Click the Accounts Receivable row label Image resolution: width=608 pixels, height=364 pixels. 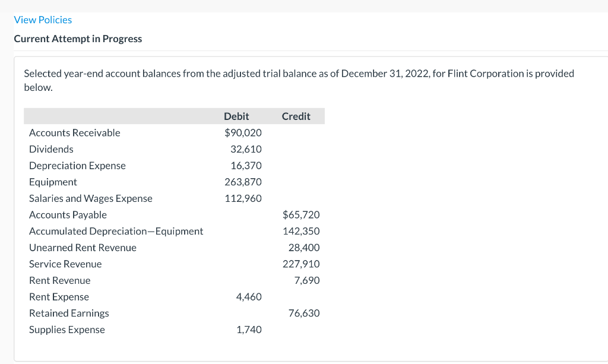(74, 133)
